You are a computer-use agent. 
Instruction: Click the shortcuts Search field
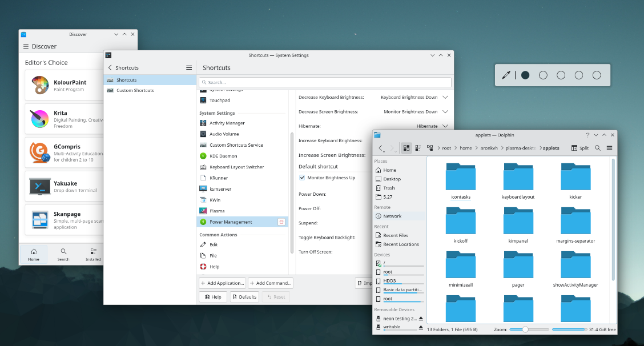(325, 82)
